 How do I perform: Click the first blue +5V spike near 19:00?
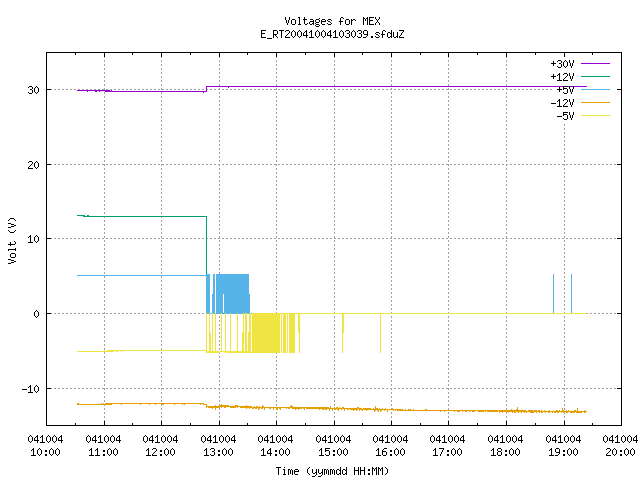tap(553, 294)
